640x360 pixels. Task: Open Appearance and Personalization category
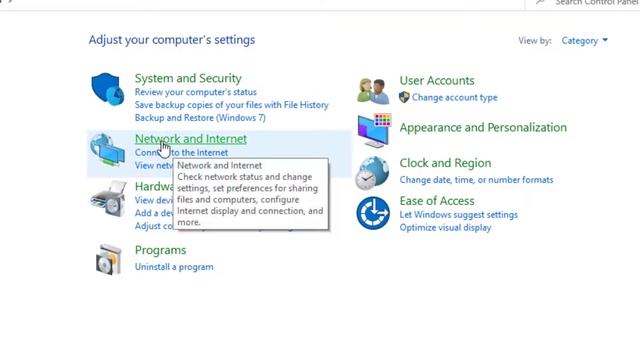point(483,127)
